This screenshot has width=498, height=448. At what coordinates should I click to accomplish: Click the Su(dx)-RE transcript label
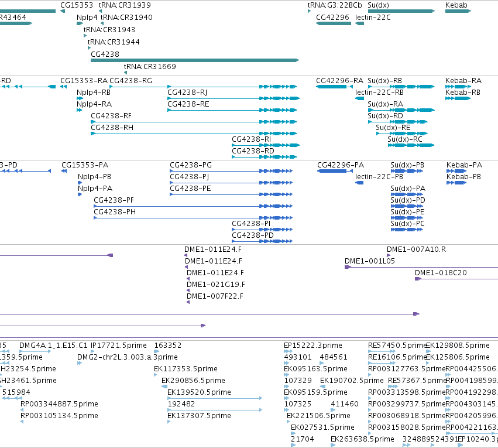coord(393,128)
